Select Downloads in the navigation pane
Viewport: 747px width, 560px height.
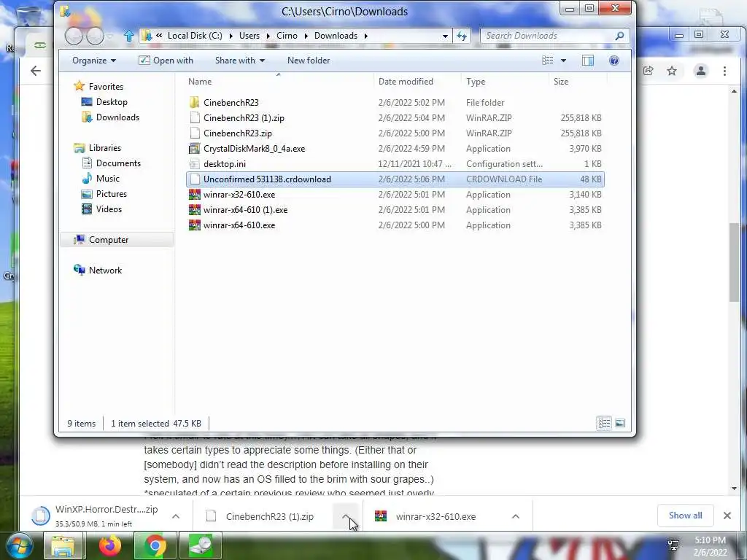pyautogui.click(x=117, y=117)
